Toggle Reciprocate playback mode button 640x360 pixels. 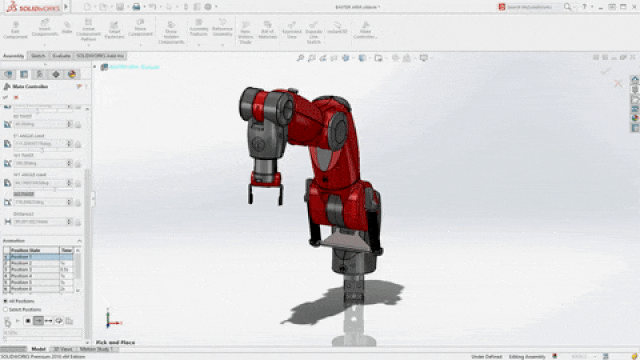point(49,321)
